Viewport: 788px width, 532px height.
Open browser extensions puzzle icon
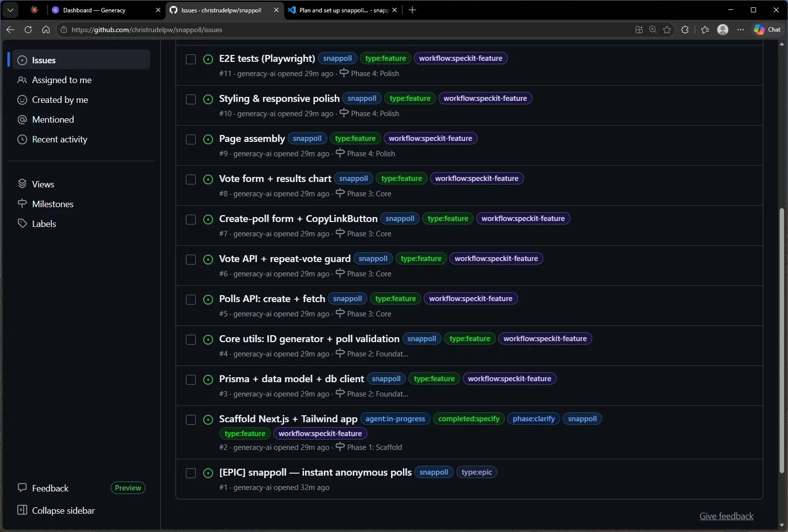point(685,30)
